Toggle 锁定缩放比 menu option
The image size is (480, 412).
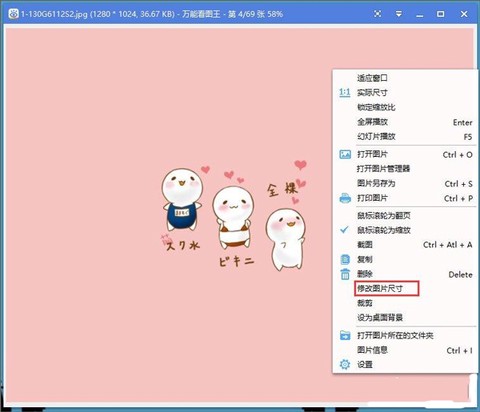click(x=405, y=107)
